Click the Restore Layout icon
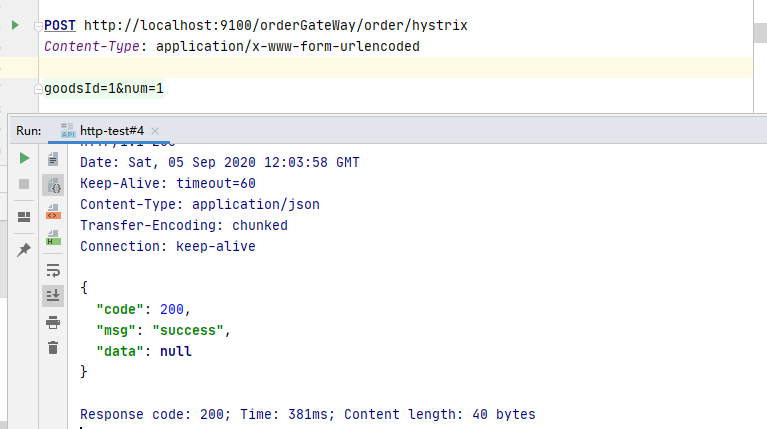The image size is (767, 429). (x=24, y=217)
